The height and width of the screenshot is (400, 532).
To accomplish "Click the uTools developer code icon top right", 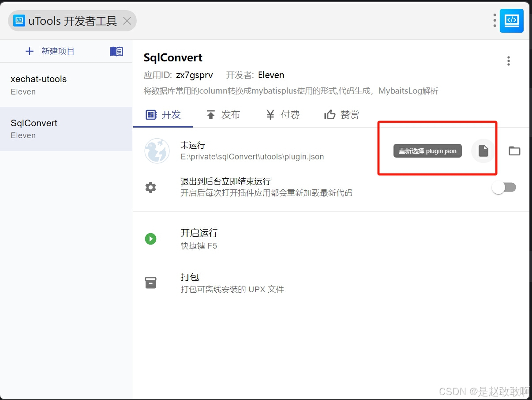I will point(512,21).
